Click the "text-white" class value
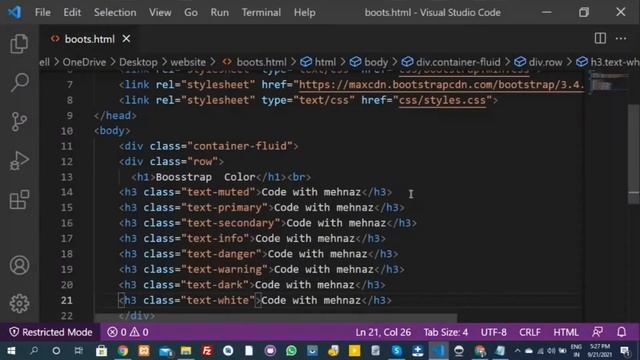This screenshot has height=360, width=640. click(x=218, y=300)
